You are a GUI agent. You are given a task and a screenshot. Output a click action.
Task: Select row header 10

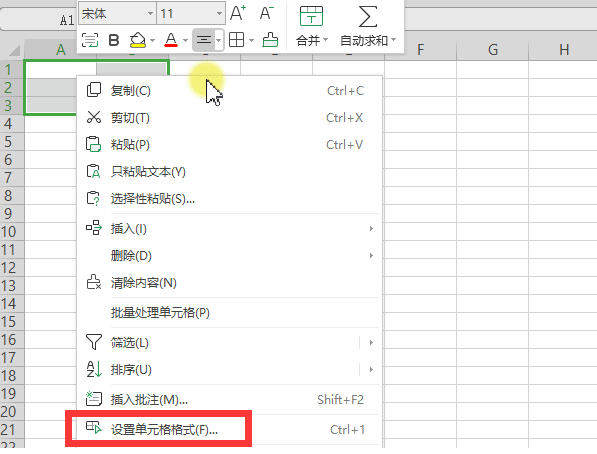pyautogui.click(x=12, y=232)
